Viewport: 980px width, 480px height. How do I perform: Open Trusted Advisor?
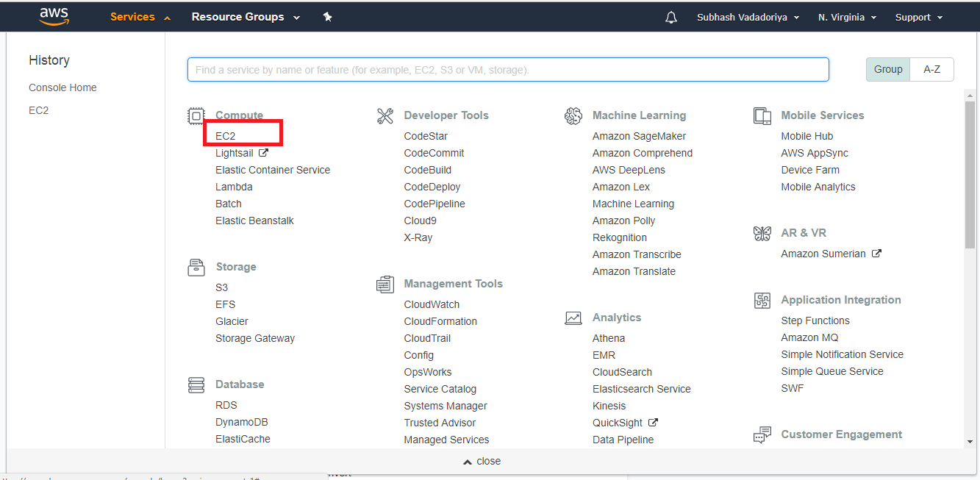(440, 423)
